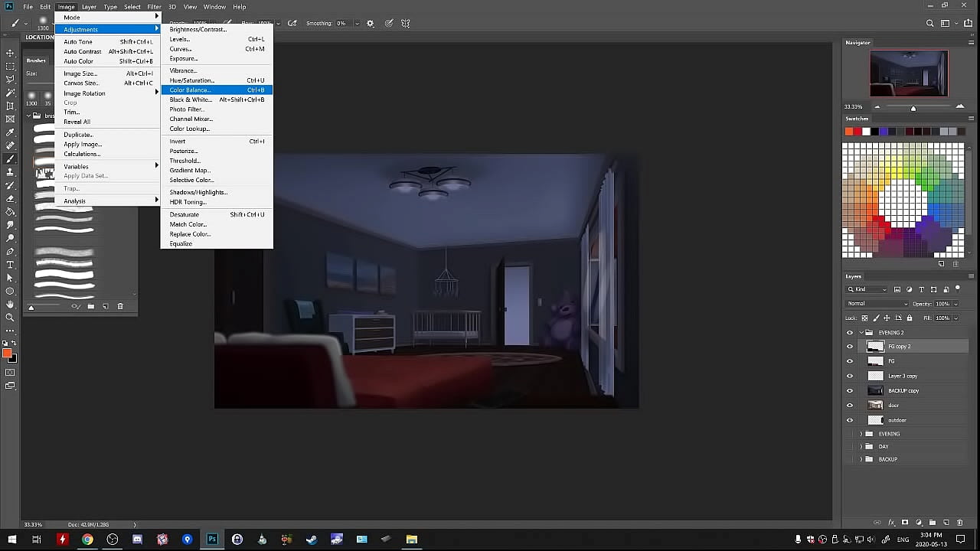The image size is (980, 551).
Task: Click Canvas Size in Image menu
Action: tap(81, 83)
